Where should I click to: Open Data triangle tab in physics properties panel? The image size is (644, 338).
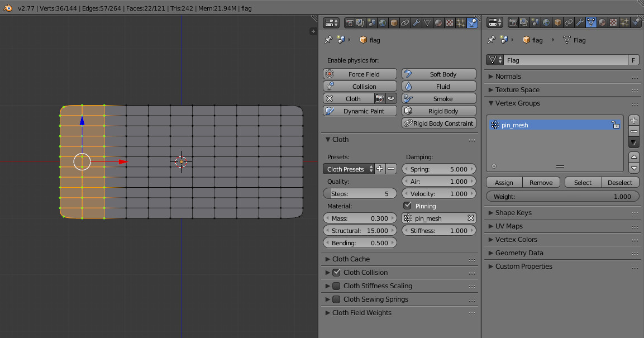click(427, 23)
